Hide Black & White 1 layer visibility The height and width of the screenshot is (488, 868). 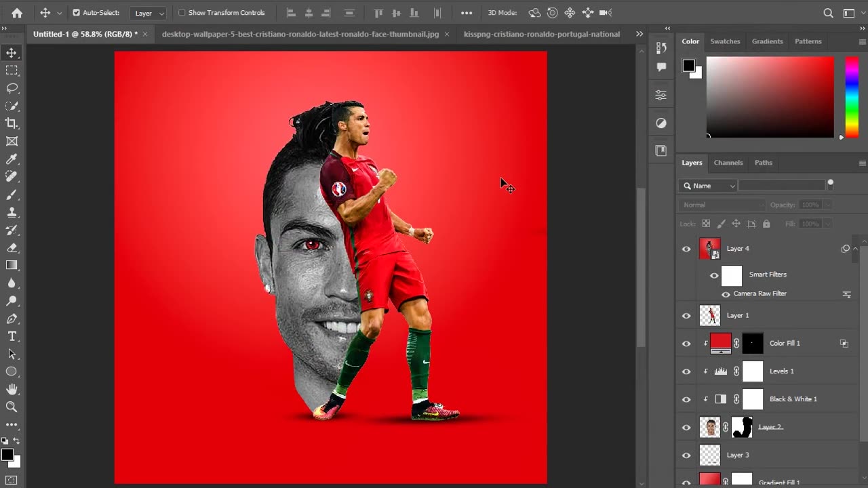[x=686, y=399]
